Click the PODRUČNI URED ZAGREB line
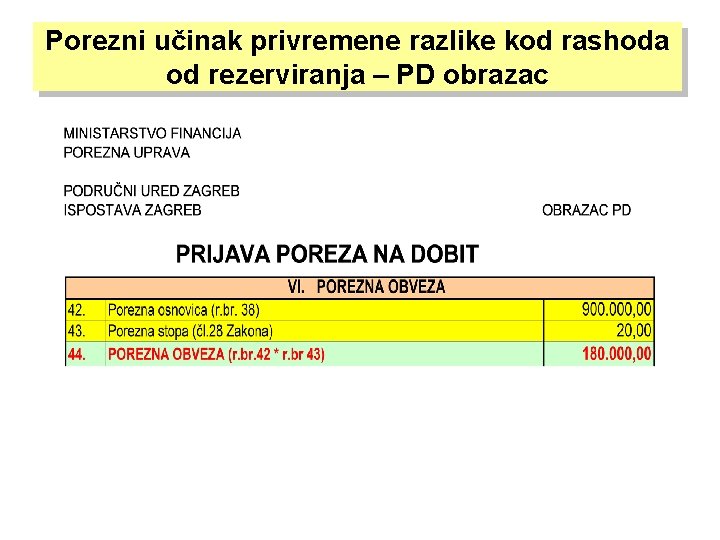This screenshot has height=540, width=720. pyautogui.click(x=152, y=191)
